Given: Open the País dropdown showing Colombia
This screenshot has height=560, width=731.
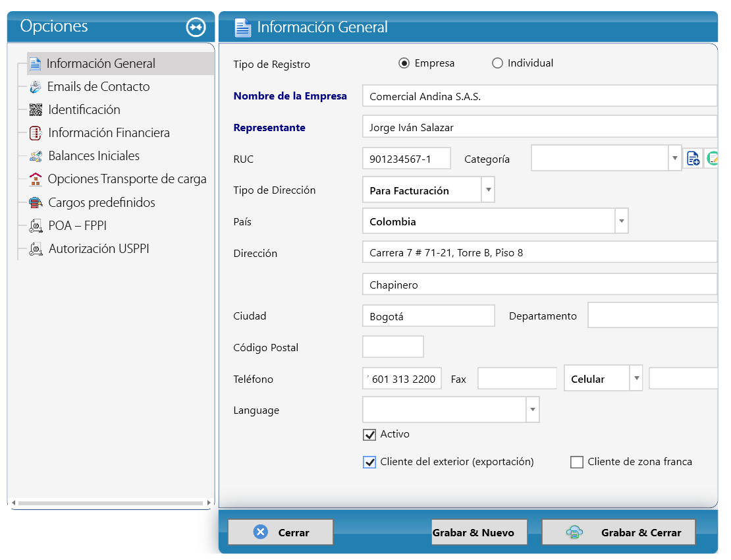Looking at the screenshot, I should 622,221.
